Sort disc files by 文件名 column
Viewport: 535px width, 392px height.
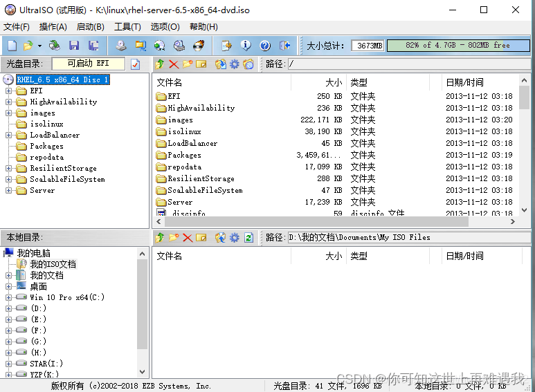(221, 82)
